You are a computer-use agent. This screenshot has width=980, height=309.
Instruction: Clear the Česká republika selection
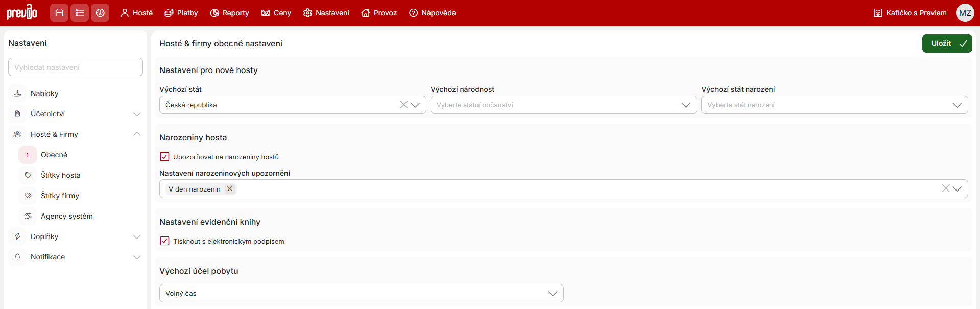(x=403, y=105)
